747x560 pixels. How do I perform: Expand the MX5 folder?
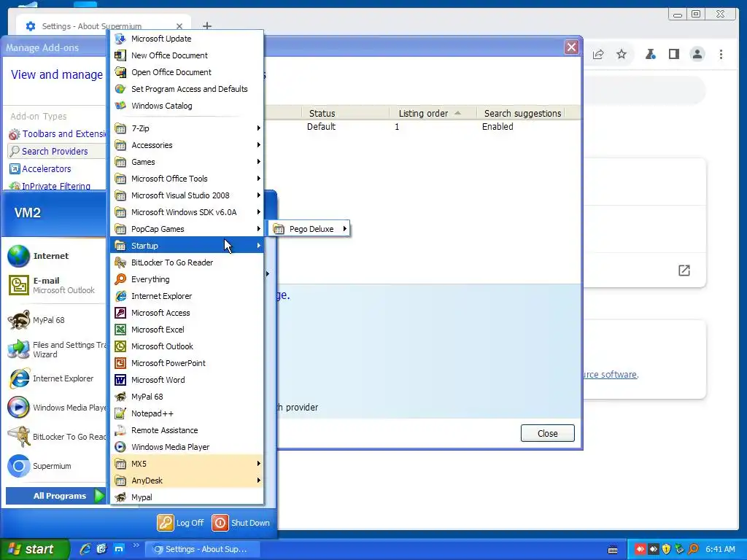tap(187, 463)
